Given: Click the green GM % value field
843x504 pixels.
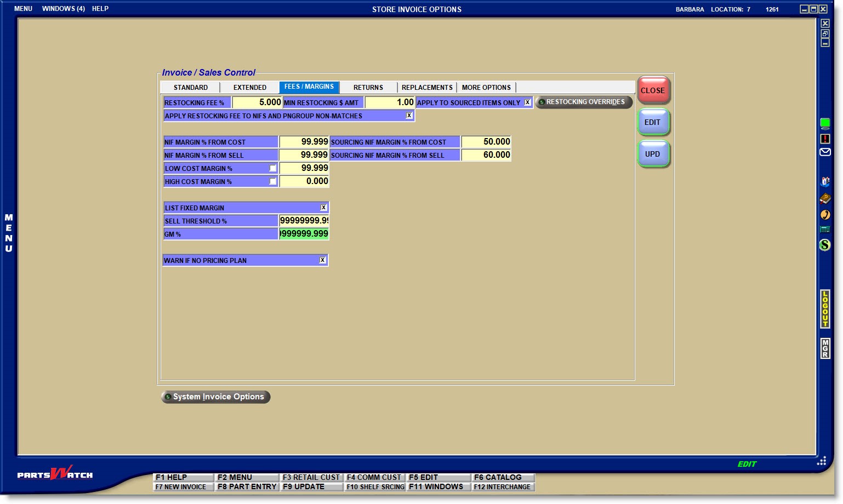Looking at the screenshot, I should pyautogui.click(x=304, y=234).
